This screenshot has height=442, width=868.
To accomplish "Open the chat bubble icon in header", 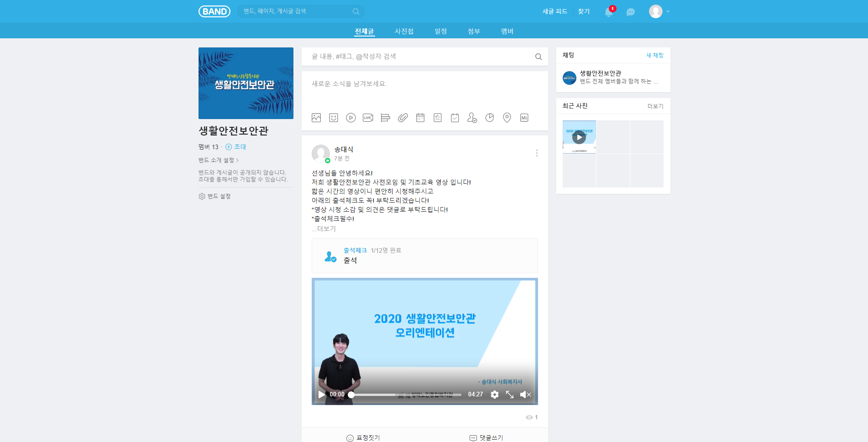I will pos(631,12).
